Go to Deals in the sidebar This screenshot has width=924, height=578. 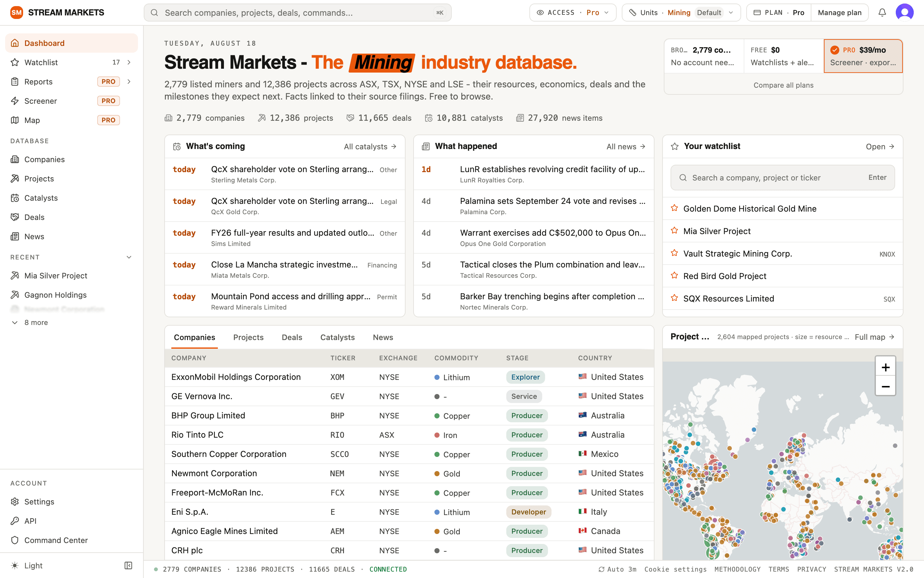tap(72, 217)
